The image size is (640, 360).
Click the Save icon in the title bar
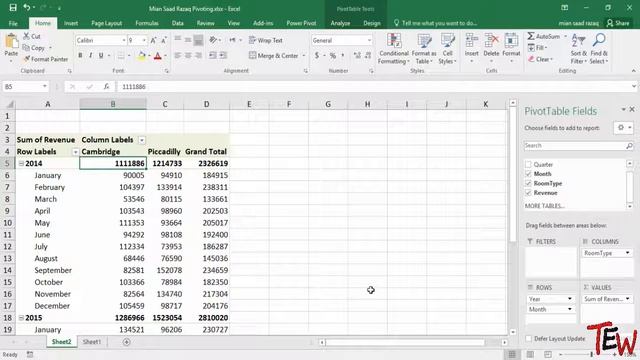(x=13, y=8)
